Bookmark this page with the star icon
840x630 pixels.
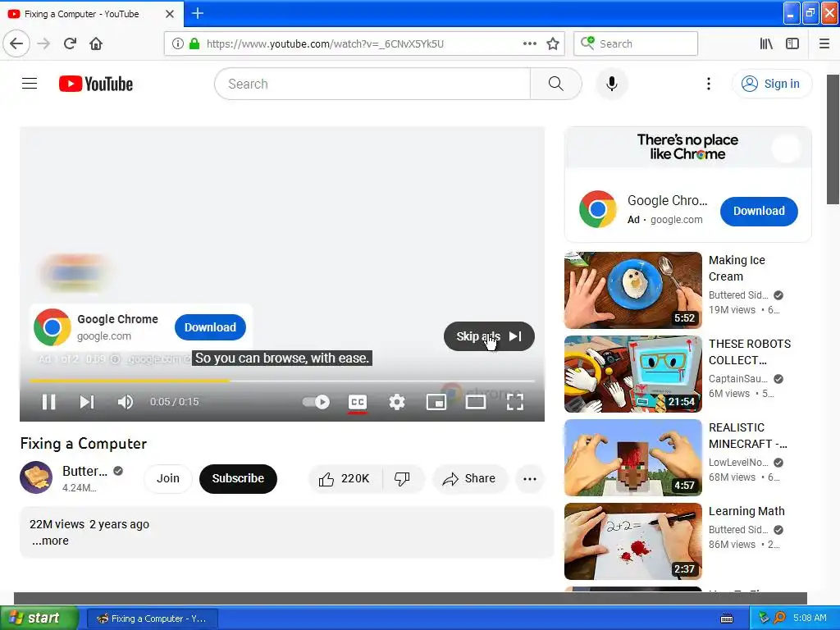(x=553, y=43)
